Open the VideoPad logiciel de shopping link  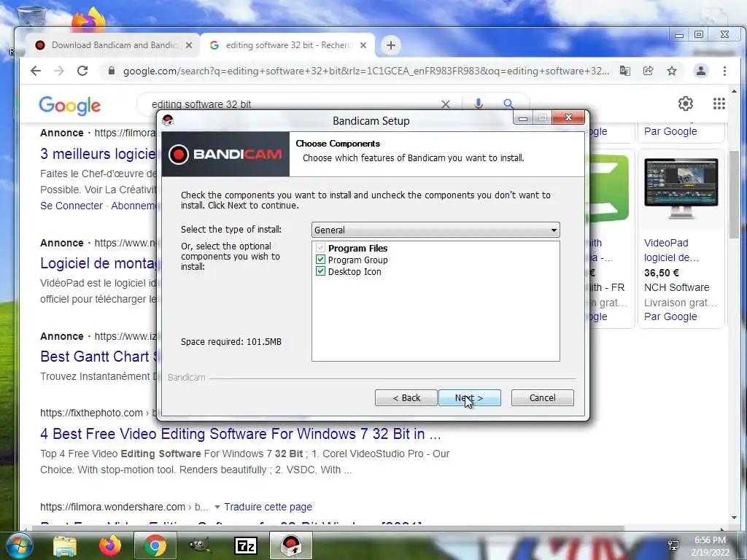(x=671, y=250)
